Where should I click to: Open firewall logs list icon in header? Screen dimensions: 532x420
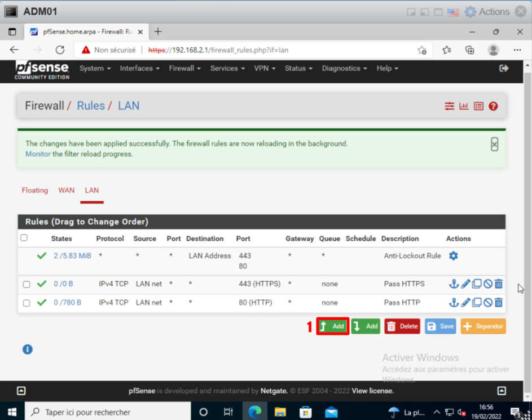click(x=478, y=106)
